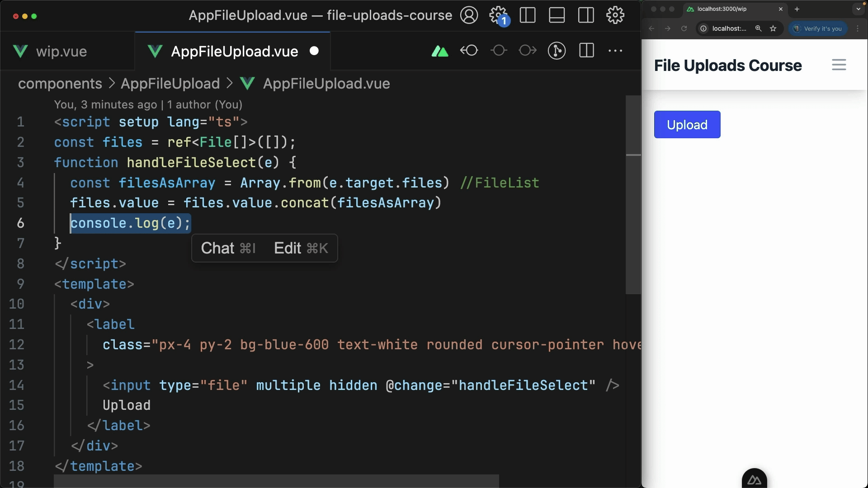Screen dimensions: 868x488
Task: Click the AppFileUpload.vue file breadcrumb
Action: click(326, 84)
